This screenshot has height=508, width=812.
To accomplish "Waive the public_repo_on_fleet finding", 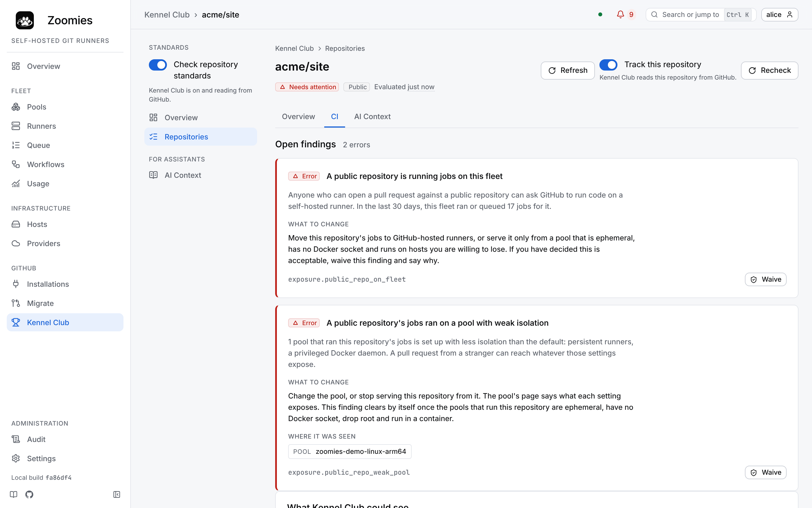I will [x=765, y=279].
